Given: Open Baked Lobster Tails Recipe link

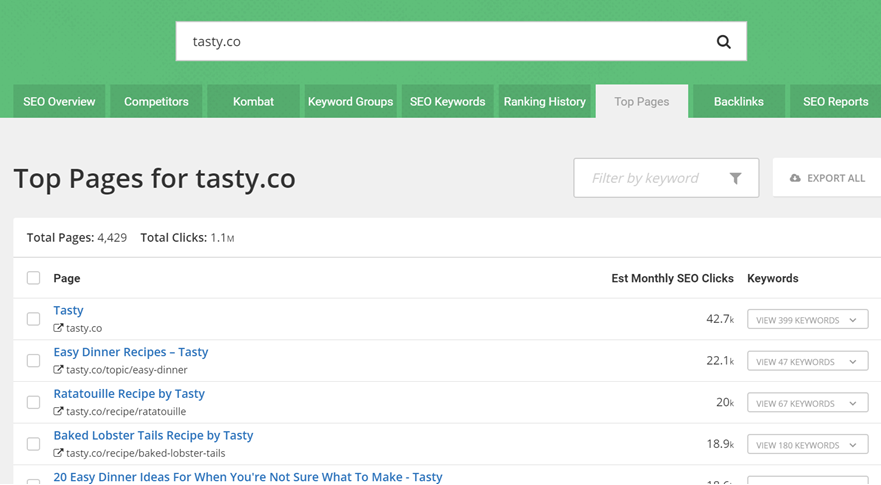Looking at the screenshot, I should [x=153, y=435].
